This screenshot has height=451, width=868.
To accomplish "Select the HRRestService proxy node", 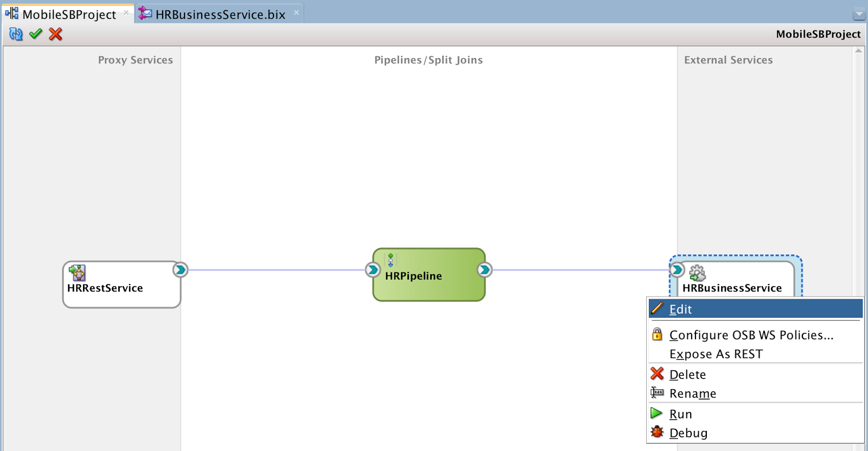I will [122, 285].
